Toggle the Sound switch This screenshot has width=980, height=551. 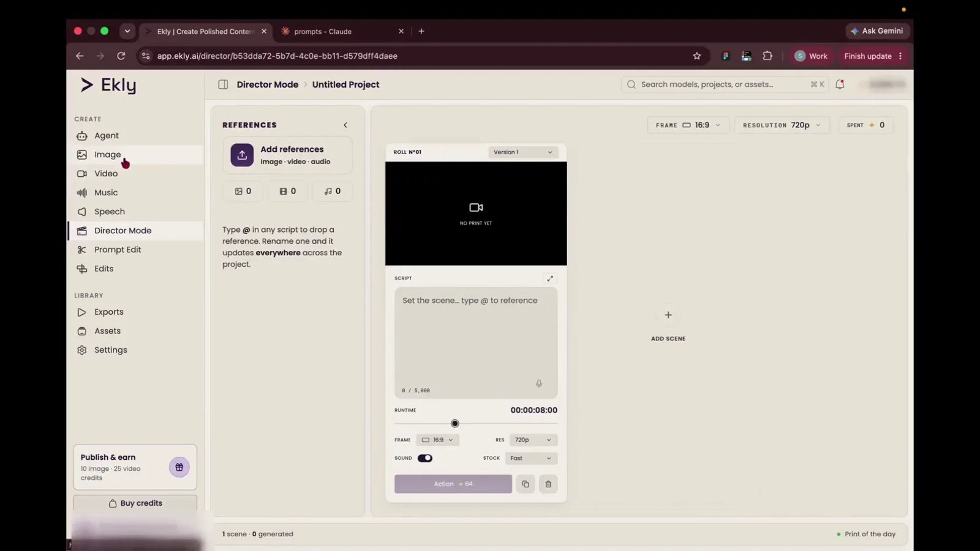coord(425,458)
